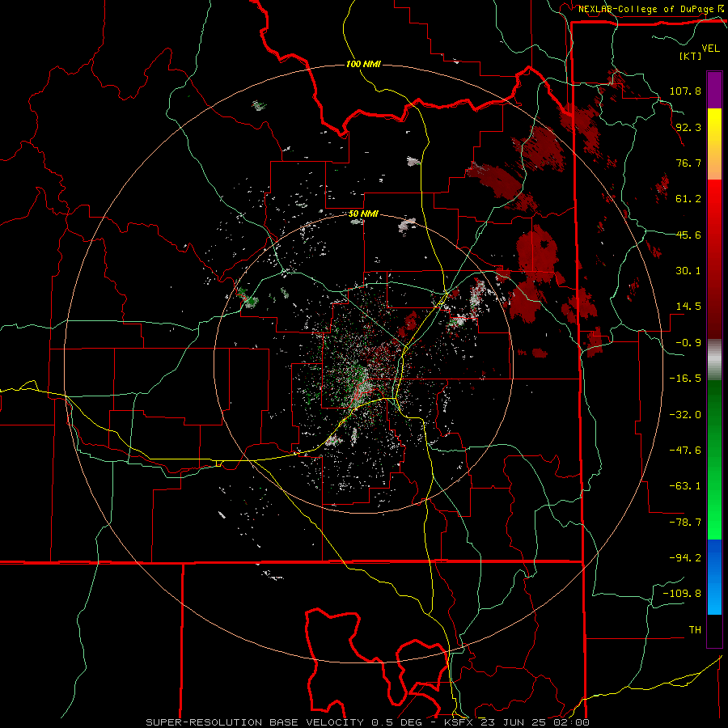
Task: Click the -16.5 scale value
Action: pos(685,379)
